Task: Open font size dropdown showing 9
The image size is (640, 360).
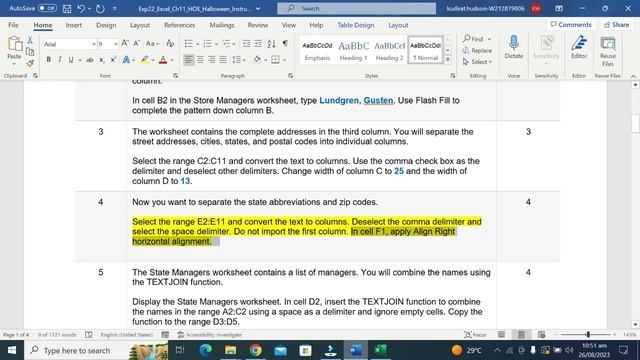Action: (x=116, y=44)
